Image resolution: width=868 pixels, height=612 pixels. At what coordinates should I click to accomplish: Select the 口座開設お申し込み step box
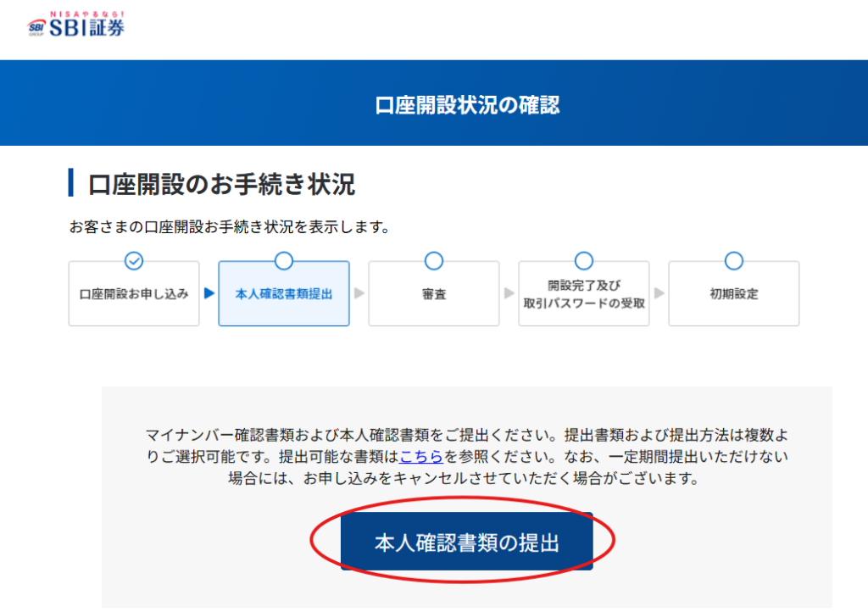pos(134,295)
